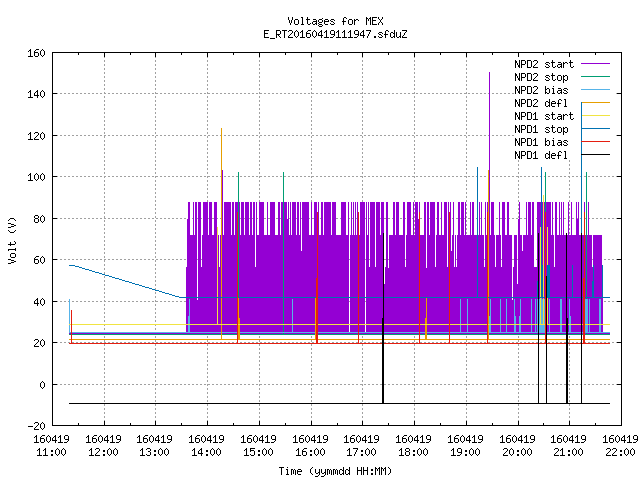The image size is (640, 480).
Task: Click the green NPD2 stop legend line
Action: pyautogui.click(x=596, y=77)
